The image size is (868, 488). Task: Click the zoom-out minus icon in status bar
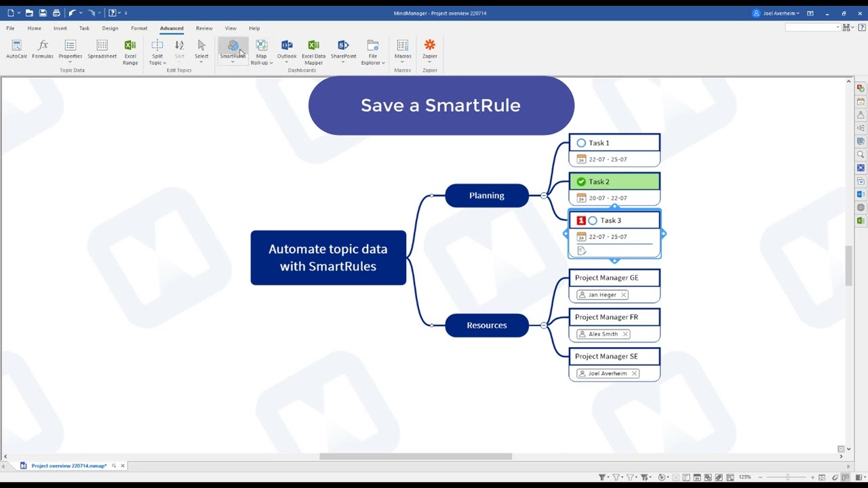pyautogui.click(x=761, y=477)
